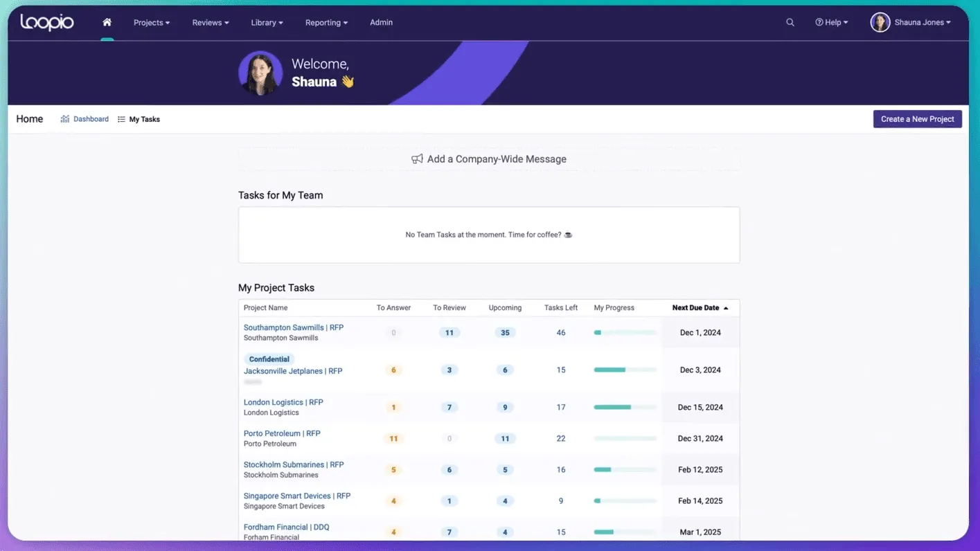Screen dimensions: 980x551
Task: Sort by Tasks Left column
Action: coord(561,308)
